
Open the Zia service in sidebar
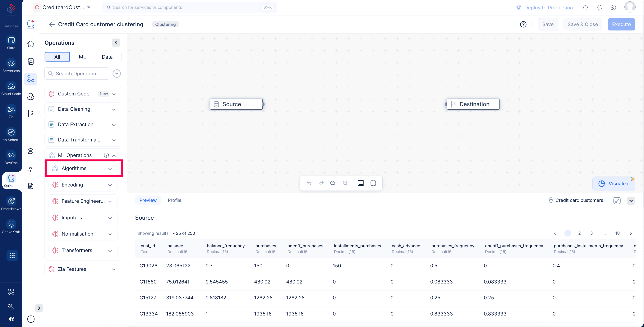point(11,109)
